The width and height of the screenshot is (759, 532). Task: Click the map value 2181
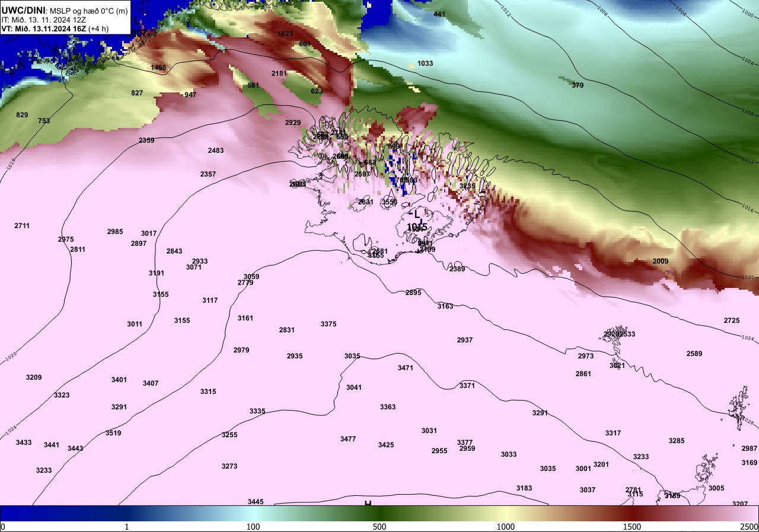pyautogui.click(x=279, y=73)
